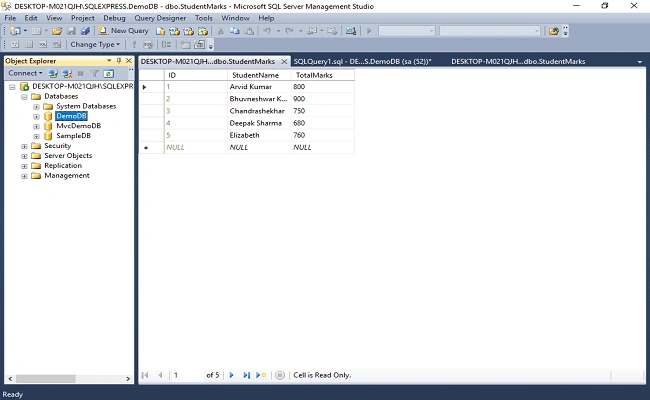Go to next row in grid navigator
Image resolution: width=650 pixels, height=400 pixels.
tap(231, 375)
